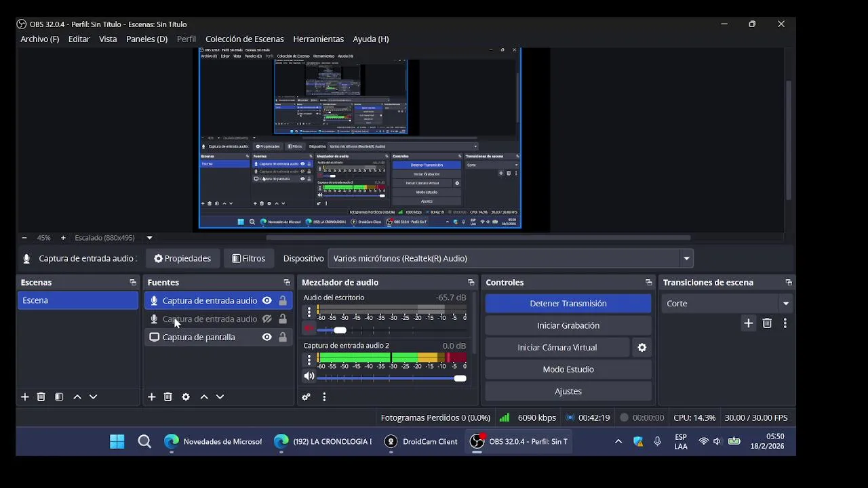Move the scene up with the Escenas up arrow
The image size is (868, 488).
click(x=77, y=397)
